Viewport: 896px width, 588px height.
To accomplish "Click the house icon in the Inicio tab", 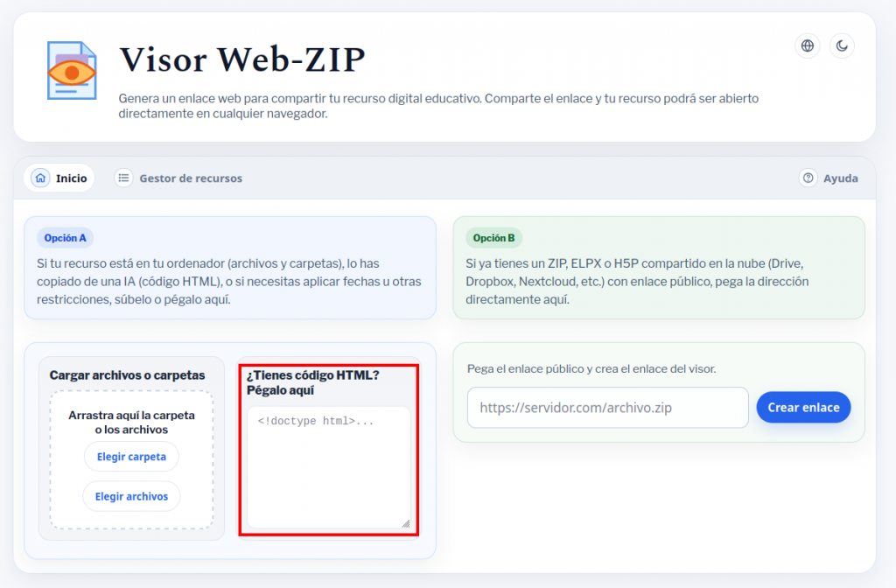I will [x=40, y=178].
